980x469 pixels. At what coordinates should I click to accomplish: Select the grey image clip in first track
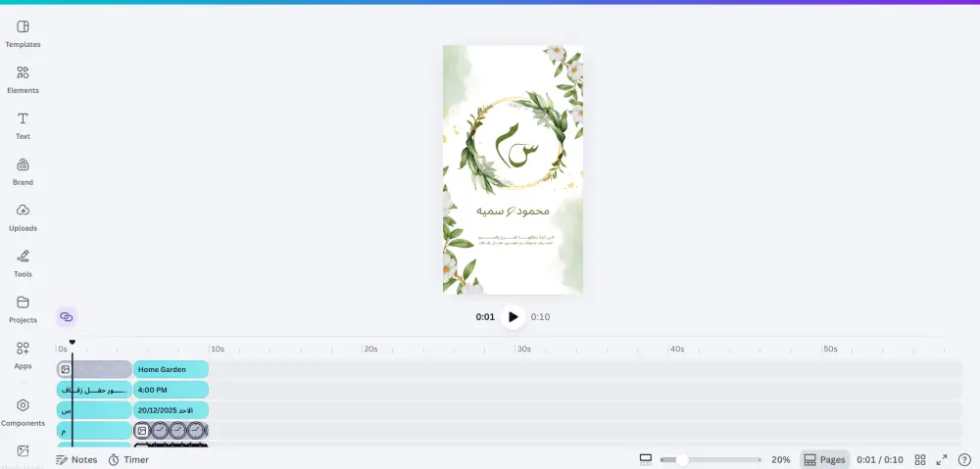tap(94, 369)
